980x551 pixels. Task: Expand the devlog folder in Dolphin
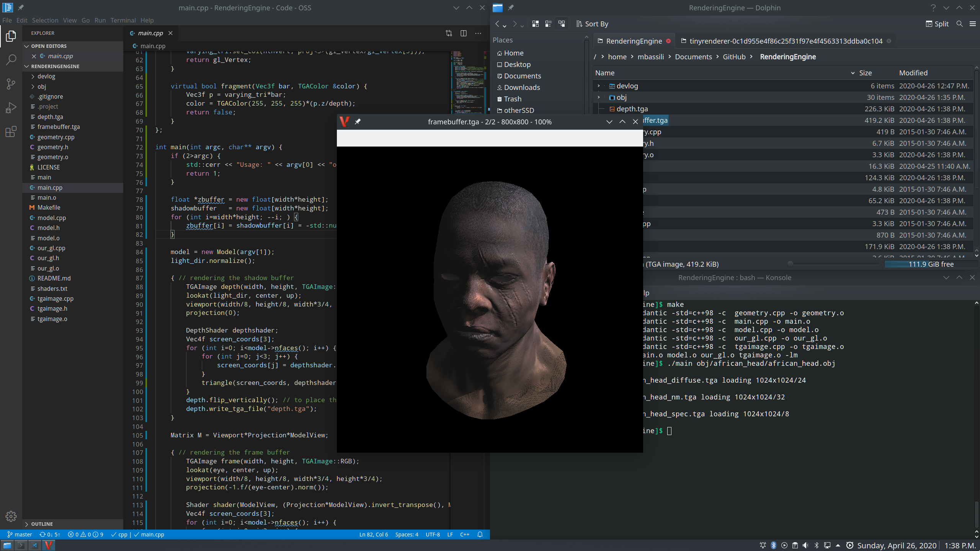tap(599, 86)
